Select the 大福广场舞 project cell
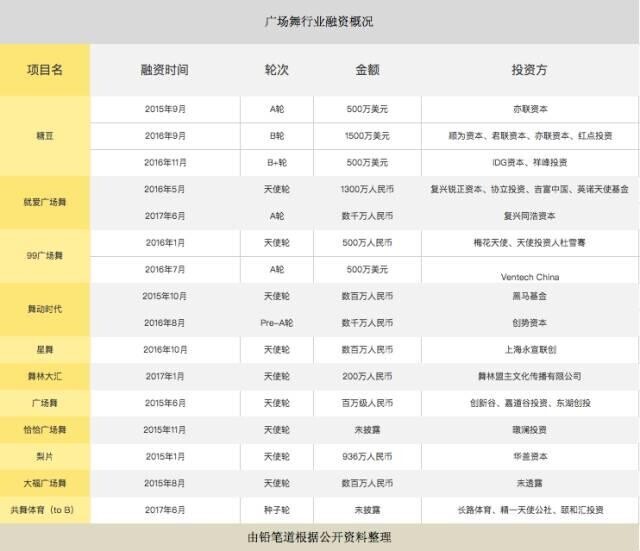The width and height of the screenshot is (640, 551). [45, 483]
